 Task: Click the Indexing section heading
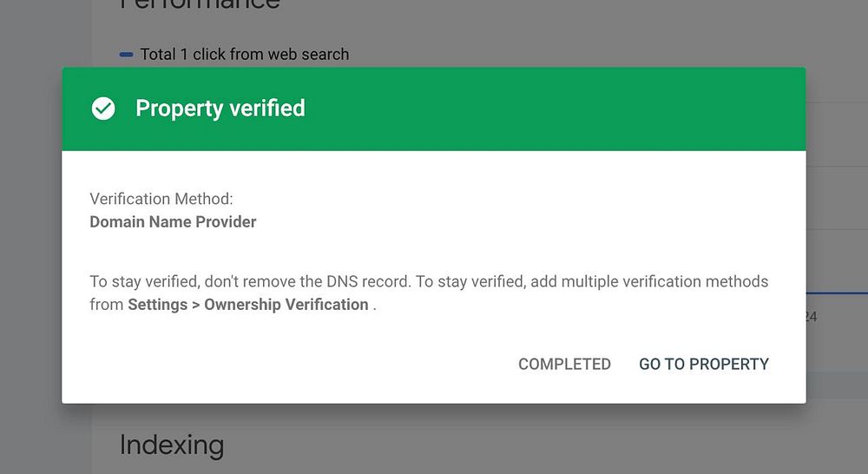(x=172, y=445)
